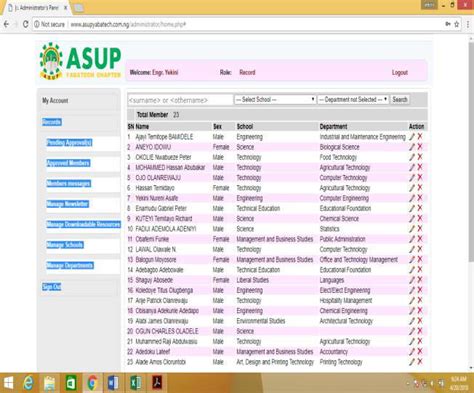Viewport: 474px width, 393px height.
Task: Remove Shaguy Abosede with red X icon
Action: click(420, 280)
